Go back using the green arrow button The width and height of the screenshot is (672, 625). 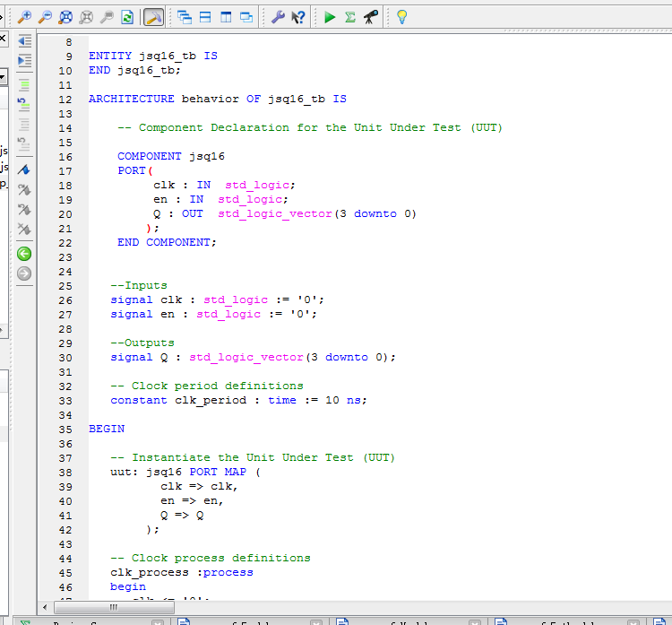pyautogui.click(x=24, y=254)
